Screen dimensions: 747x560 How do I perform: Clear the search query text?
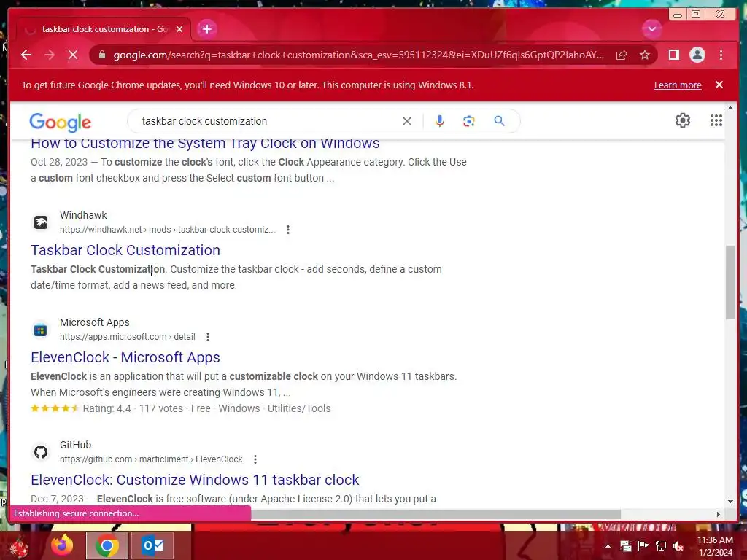point(407,121)
